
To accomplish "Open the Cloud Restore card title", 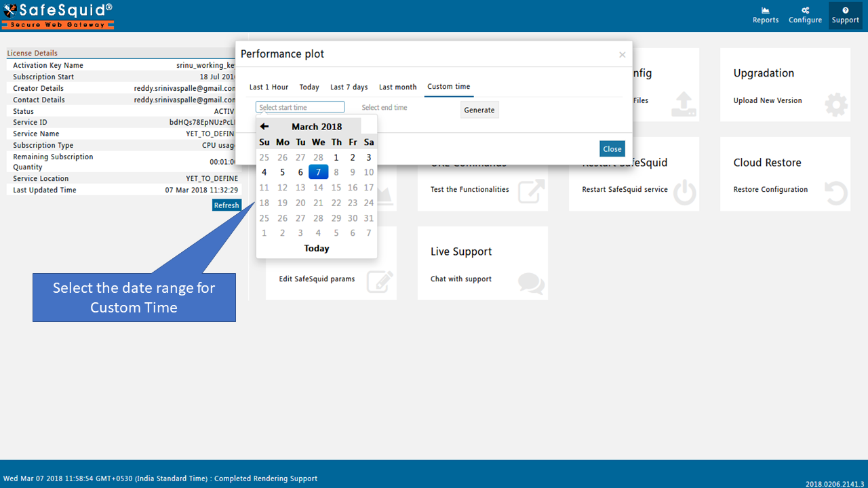I will 767,163.
